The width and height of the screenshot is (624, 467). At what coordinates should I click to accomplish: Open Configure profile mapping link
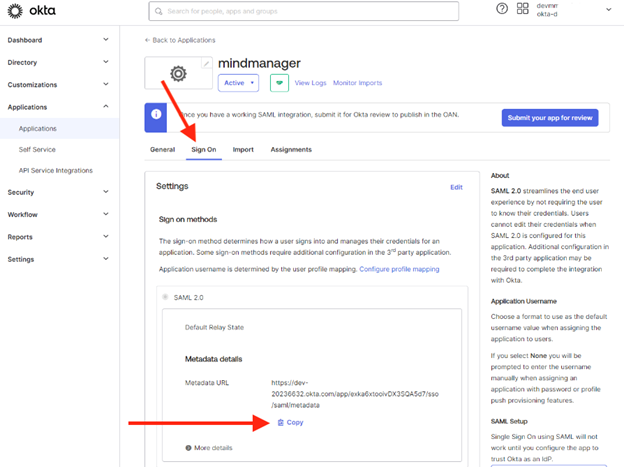(x=399, y=269)
